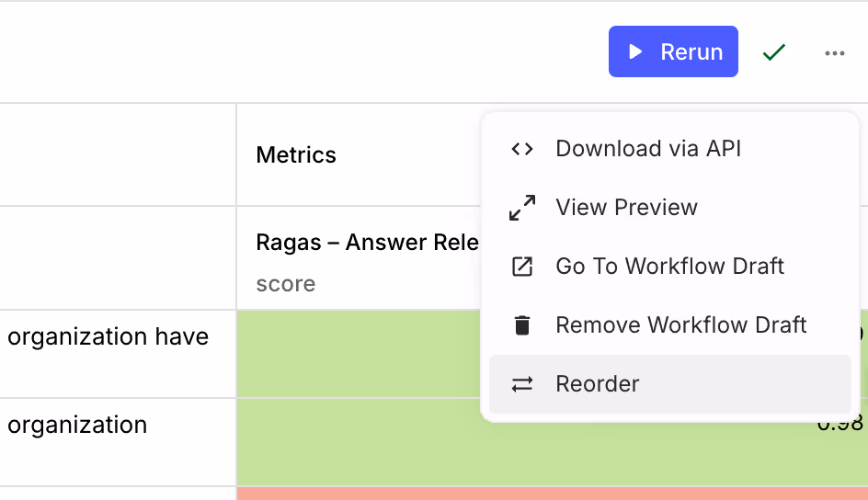
Task: Click the external link icon beside Go To Workflow Draft
Action: [x=522, y=266]
